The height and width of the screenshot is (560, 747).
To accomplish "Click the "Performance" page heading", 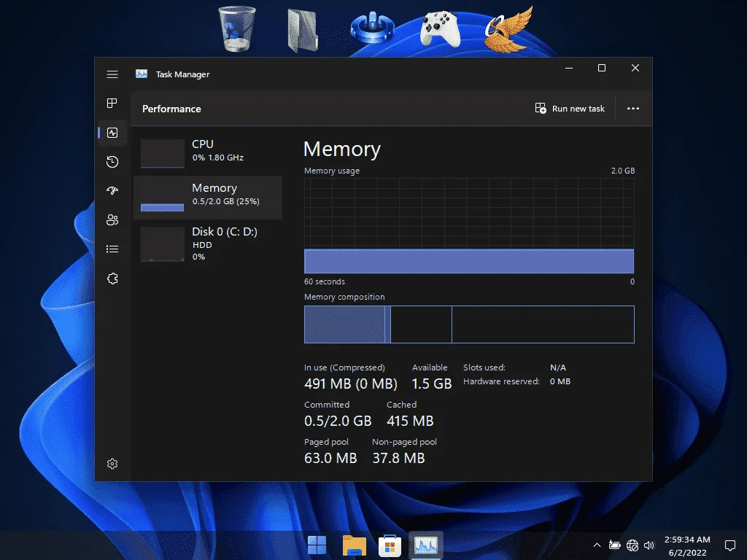I will pyautogui.click(x=171, y=109).
